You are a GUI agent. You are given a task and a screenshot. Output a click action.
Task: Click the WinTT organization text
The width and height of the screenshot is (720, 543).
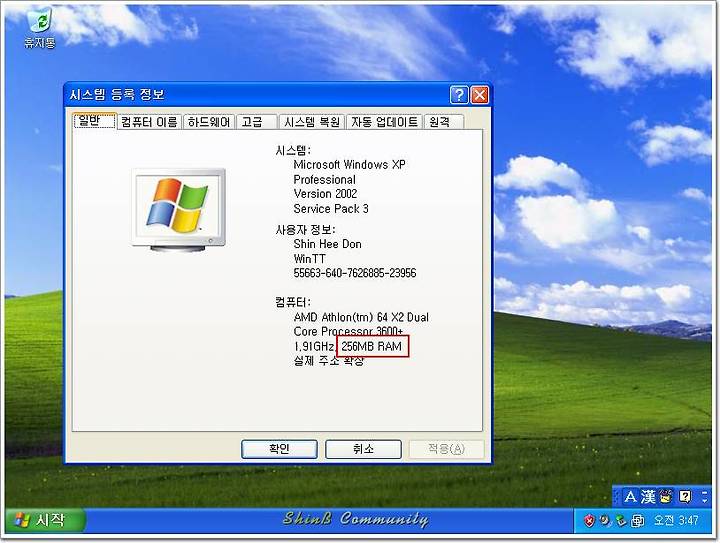pyautogui.click(x=309, y=259)
